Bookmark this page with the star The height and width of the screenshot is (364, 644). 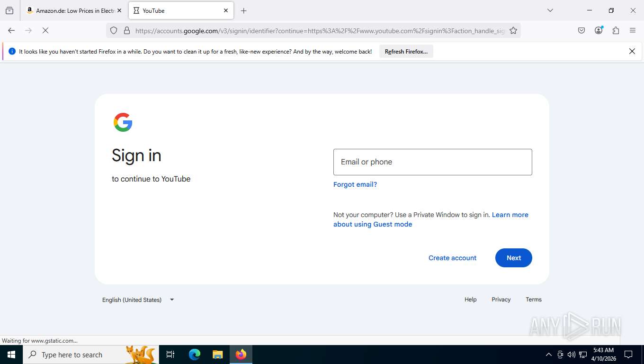[x=513, y=30]
